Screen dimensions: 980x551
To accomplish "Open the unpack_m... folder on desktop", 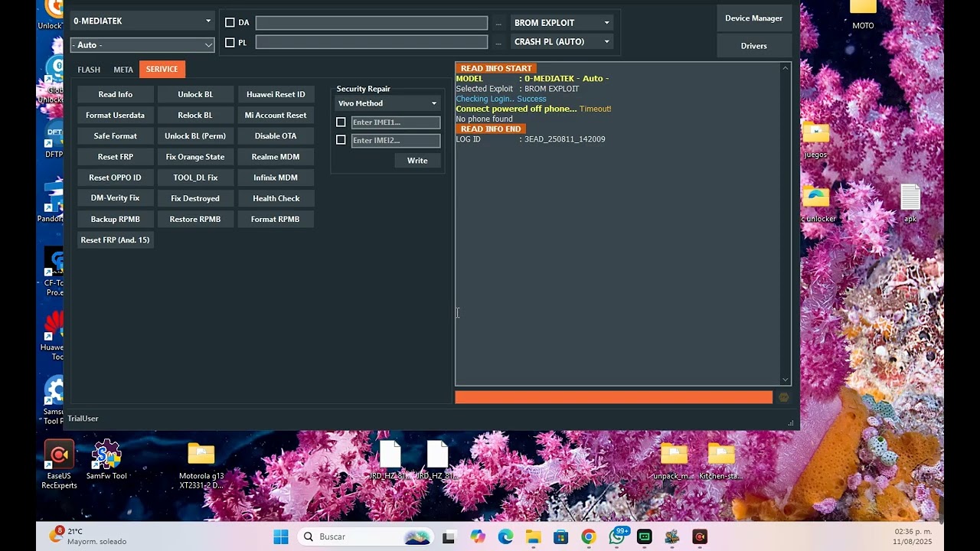I will (x=674, y=461).
